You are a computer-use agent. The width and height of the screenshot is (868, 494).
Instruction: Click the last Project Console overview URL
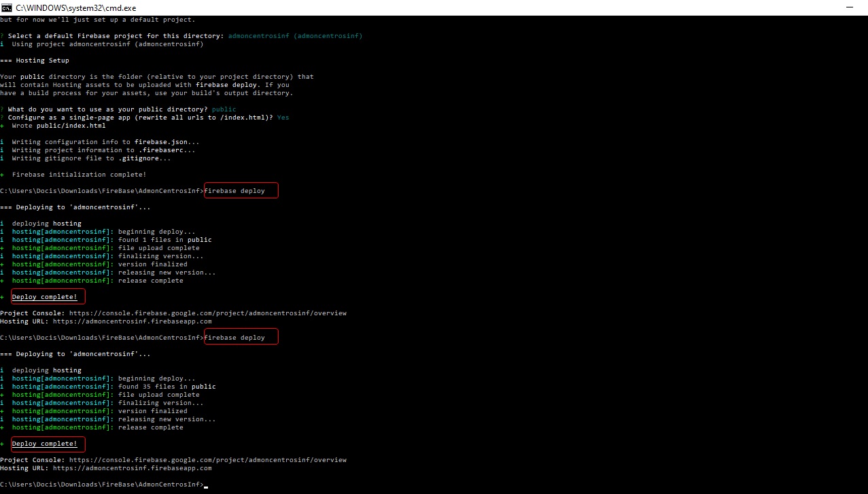click(x=207, y=460)
